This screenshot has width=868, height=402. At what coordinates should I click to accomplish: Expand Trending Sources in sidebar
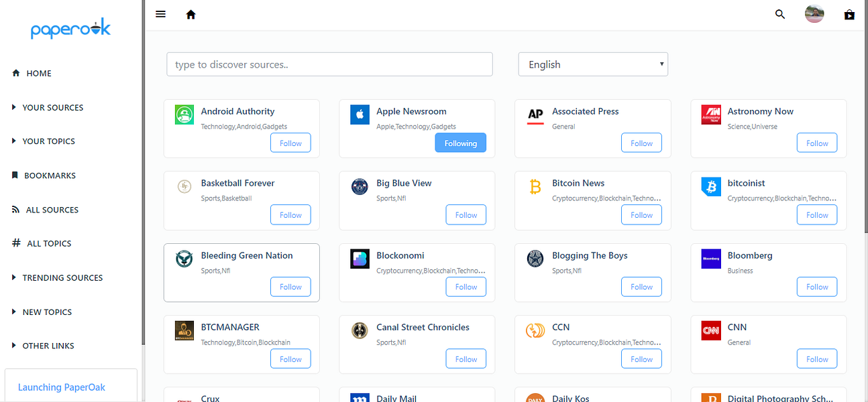(58, 277)
